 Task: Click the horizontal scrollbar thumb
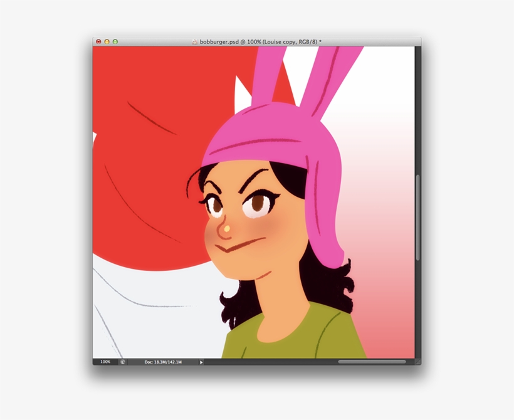tap(372, 362)
